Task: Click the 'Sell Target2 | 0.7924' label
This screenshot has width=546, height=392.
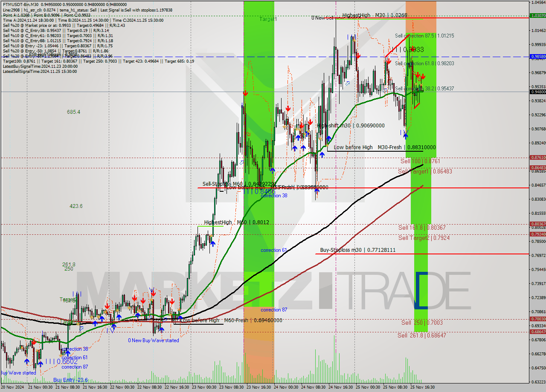Action: point(424,238)
